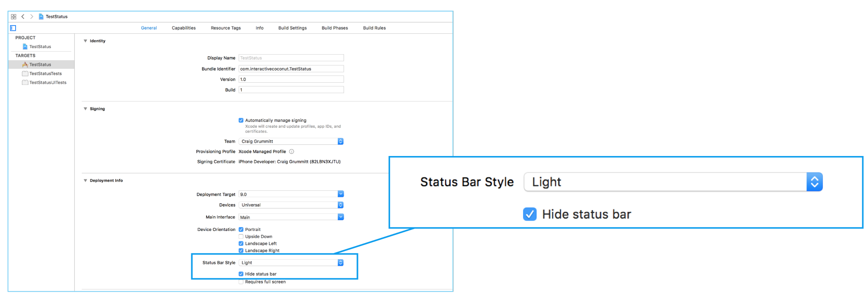The height and width of the screenshot is (299, 868).
Task: Open the Build Phases tab
Action: pos(335,28)
